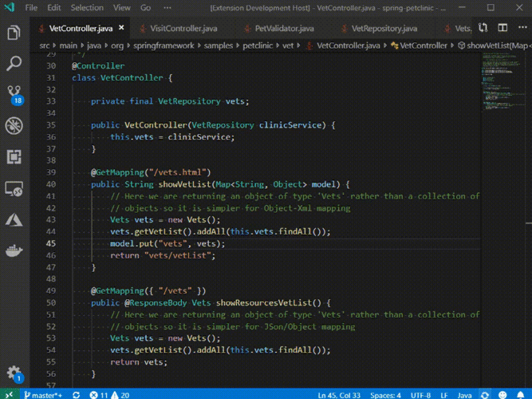Click on 'showVetList' method name
Screen dimensions: 532x399
pyautogui.click(x=185, y=184)
